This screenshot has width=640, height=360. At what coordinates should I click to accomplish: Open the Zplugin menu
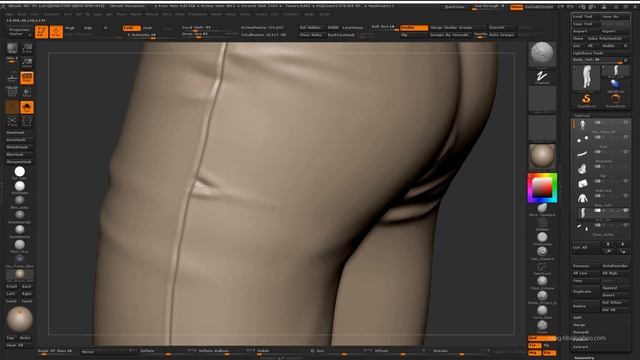tap(309, 14)
